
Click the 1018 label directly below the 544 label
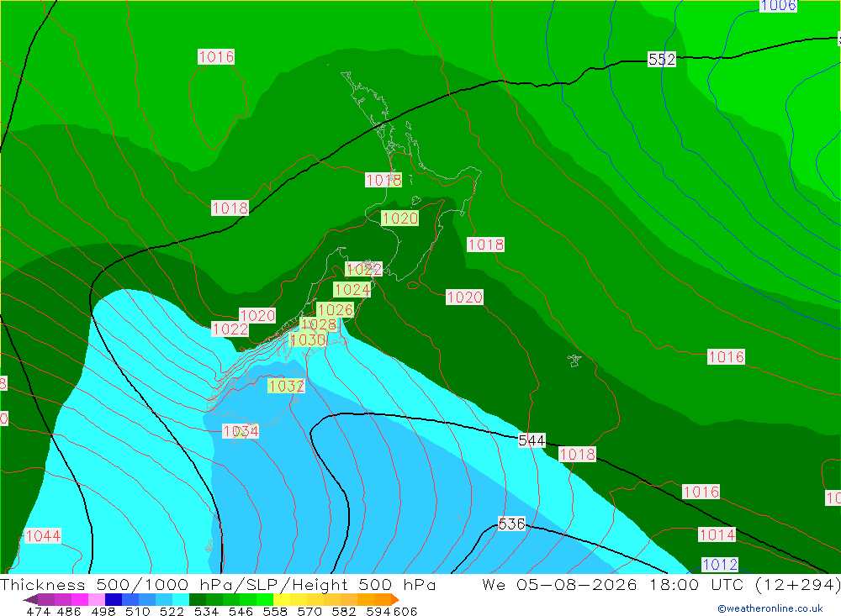577,454
